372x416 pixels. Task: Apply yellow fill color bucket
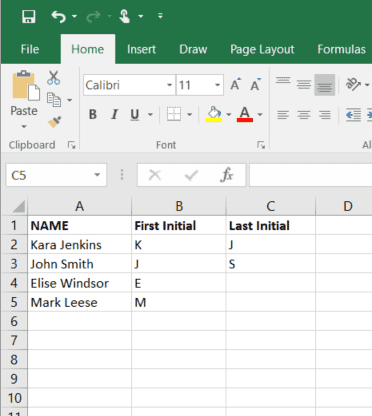tap(214, 114)
